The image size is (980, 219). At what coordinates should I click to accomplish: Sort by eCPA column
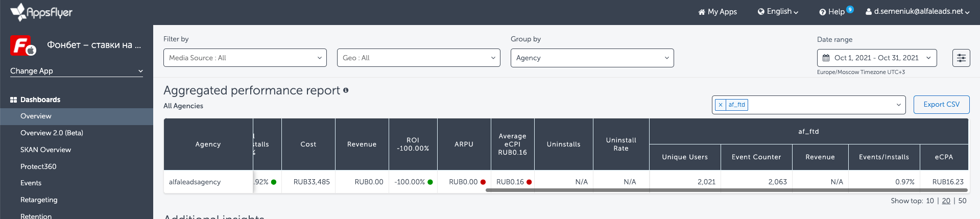tap(944, 157)
